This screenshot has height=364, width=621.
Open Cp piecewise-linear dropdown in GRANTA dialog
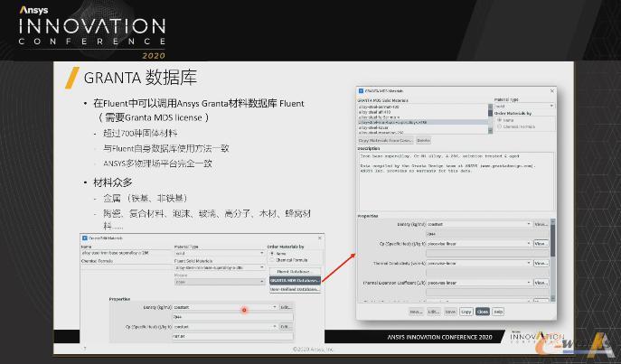[x=478, y=244]
